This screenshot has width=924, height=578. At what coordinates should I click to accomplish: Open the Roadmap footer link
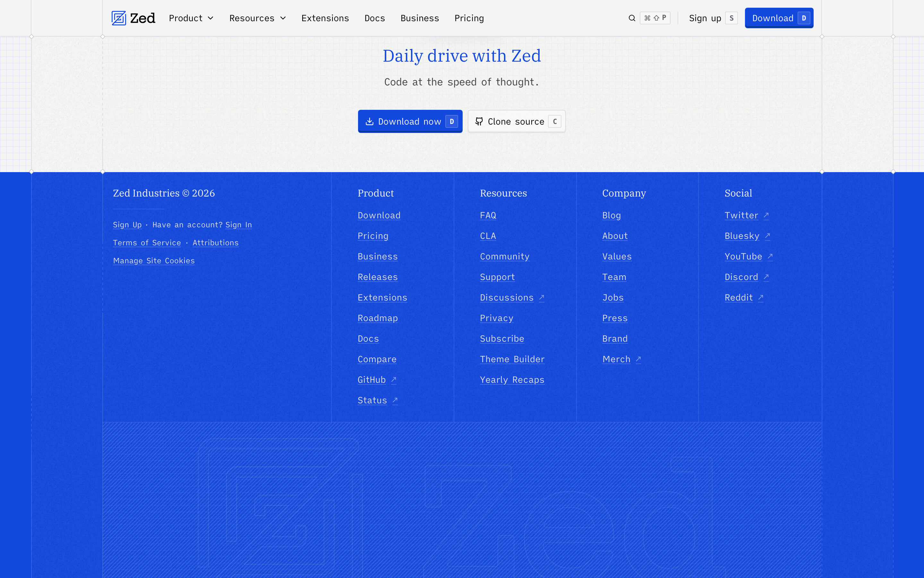(x=378, y=318)
